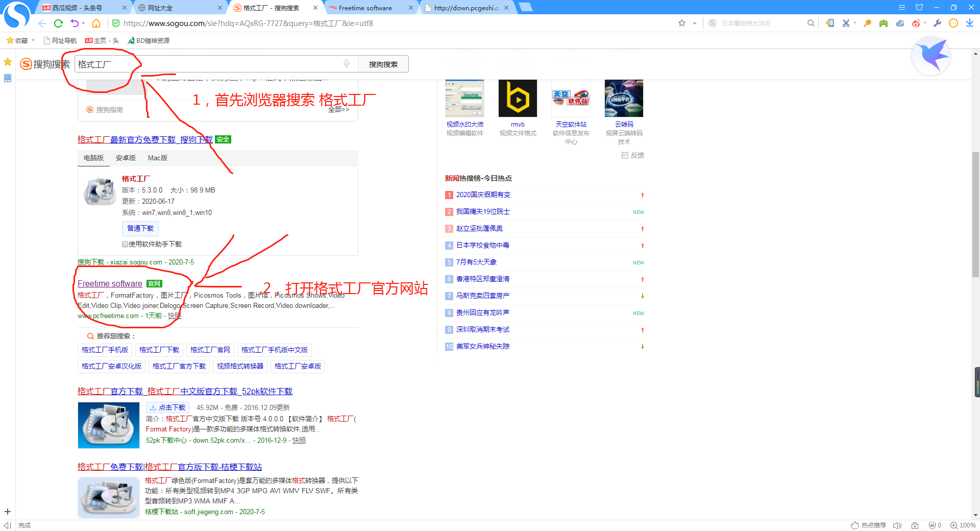Open the wrench tools icon
Screen dimensions: 980x531
(937, 23)
